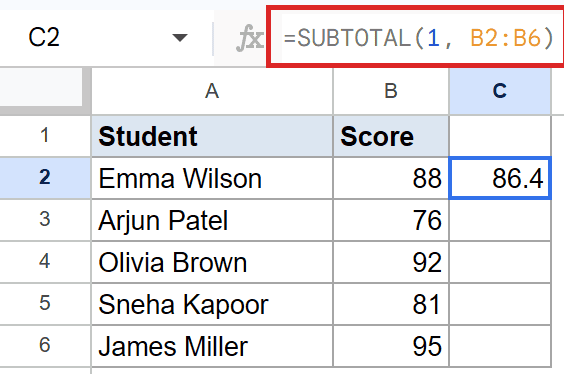Image resolution: width=564 pixels, height=374 pixels.
Task: Select row 2 header
Action: pos(45,178)
